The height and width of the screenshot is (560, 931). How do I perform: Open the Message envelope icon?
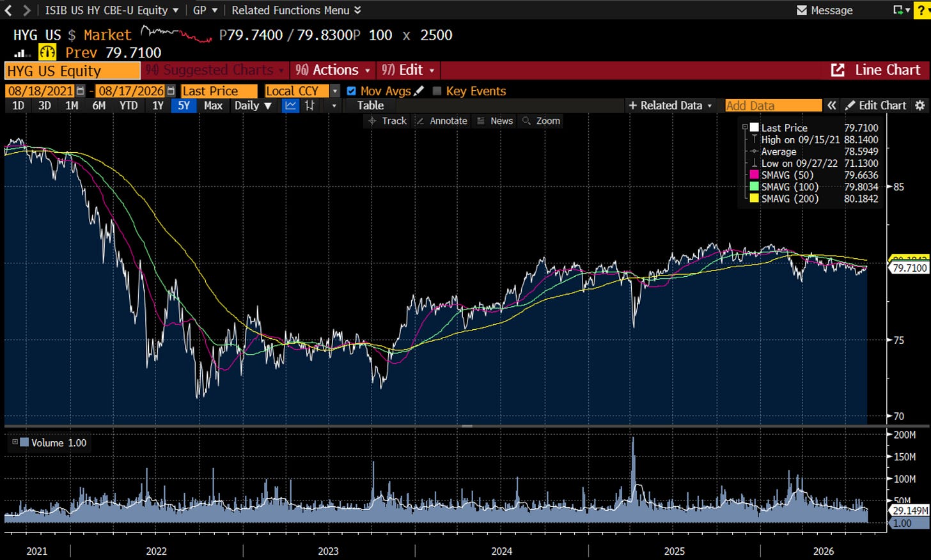(x=802, y=10)
